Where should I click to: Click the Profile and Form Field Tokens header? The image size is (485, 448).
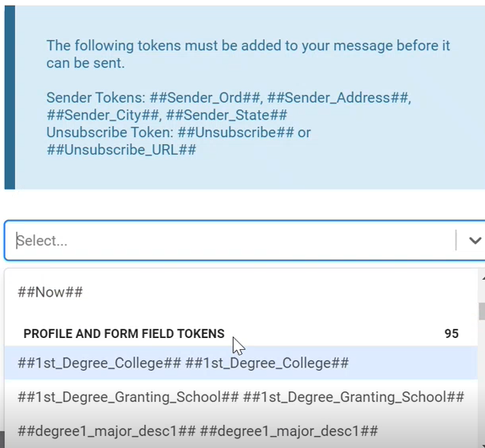(x=124, y=334)
